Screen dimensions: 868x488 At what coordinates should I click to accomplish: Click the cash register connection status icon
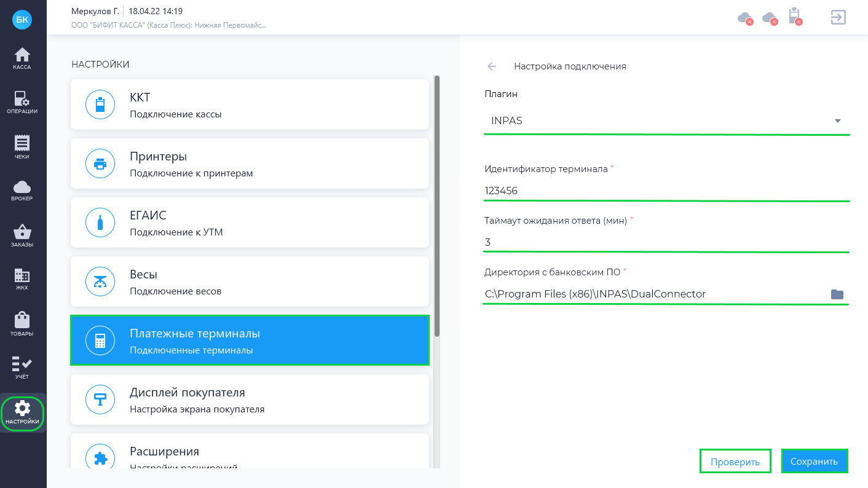coord(795,17)
